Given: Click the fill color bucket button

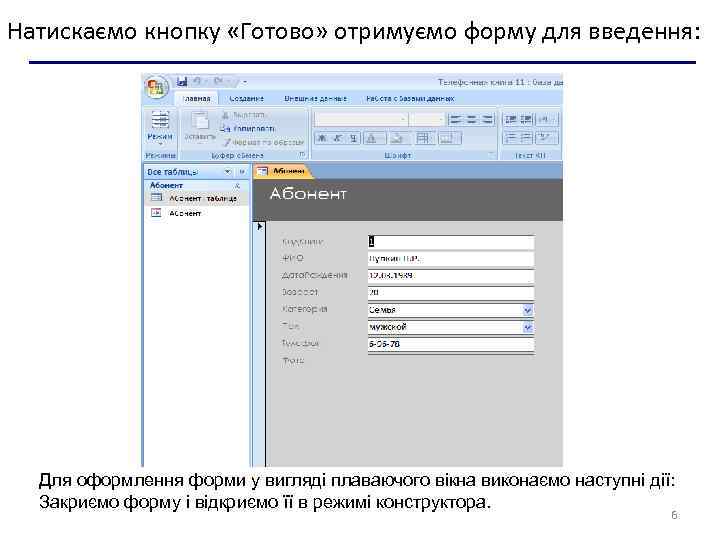Looking at the screenshot, I should (398, 138).
